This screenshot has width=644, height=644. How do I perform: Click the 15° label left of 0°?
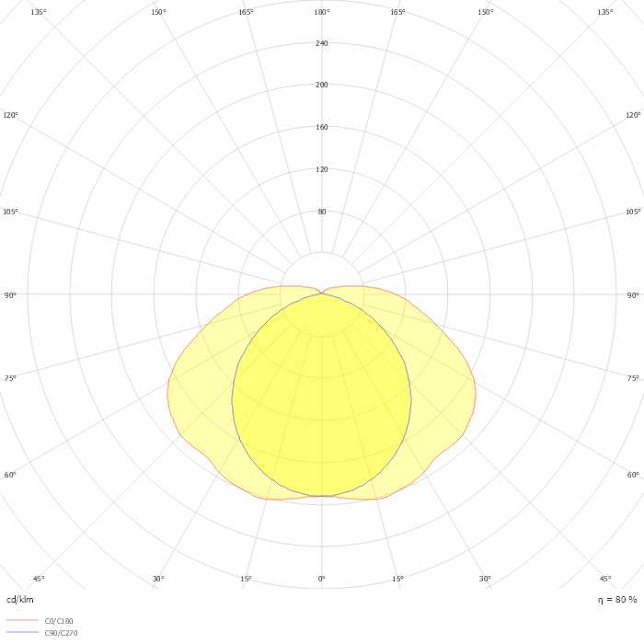(246, 579)
